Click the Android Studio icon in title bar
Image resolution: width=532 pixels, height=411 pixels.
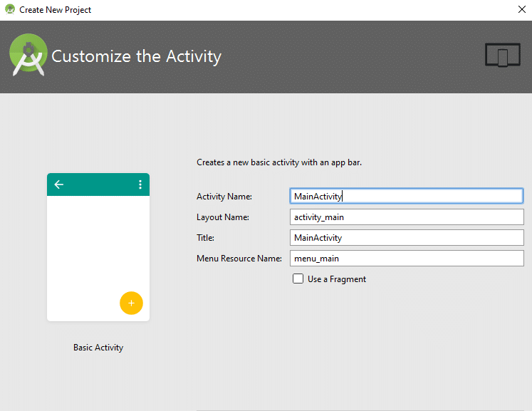tap(9, 10)
